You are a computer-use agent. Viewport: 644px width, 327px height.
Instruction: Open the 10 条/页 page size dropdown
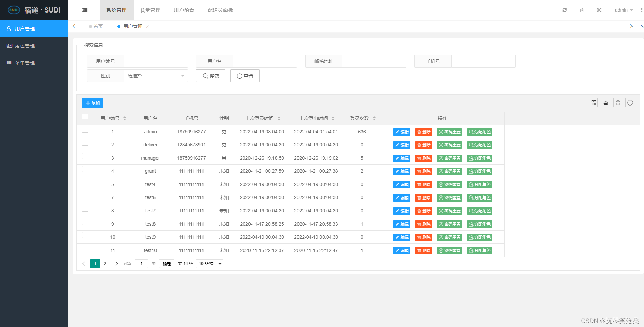(210, 264)
